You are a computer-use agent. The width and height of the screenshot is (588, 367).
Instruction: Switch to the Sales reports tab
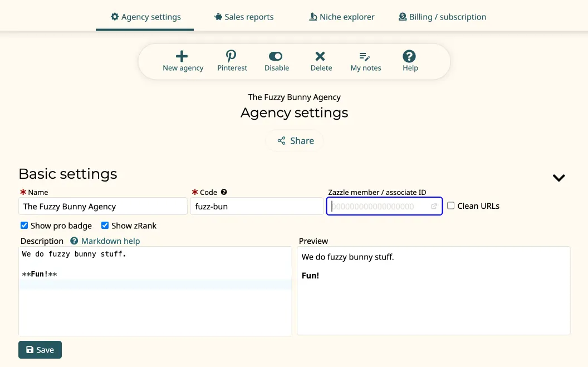click(244, 17)
